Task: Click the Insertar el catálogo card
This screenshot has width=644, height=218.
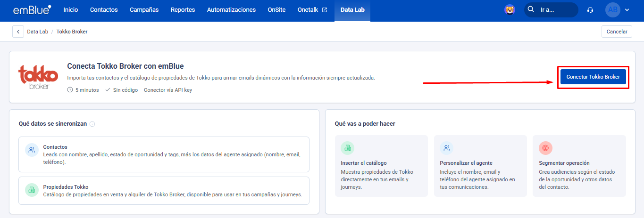Action: 381,166
